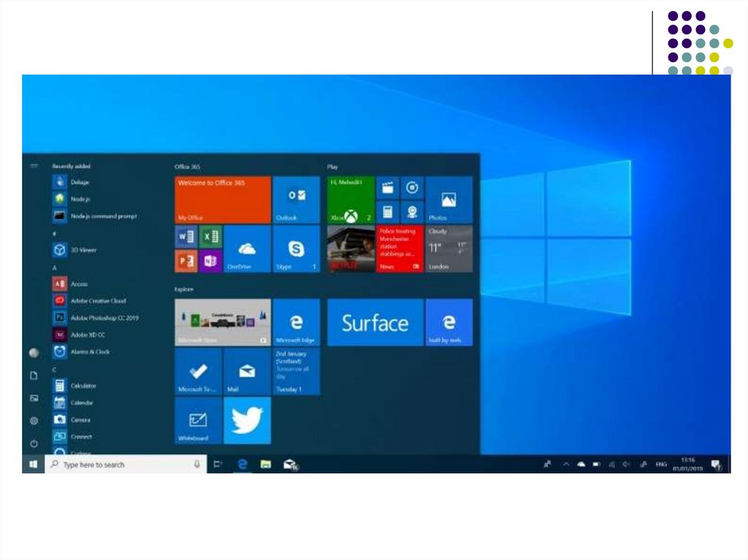Image resolution: width=748 pixels, height=560 pixels.
Task: Open the Mail tile
Action: pos(247,372)
